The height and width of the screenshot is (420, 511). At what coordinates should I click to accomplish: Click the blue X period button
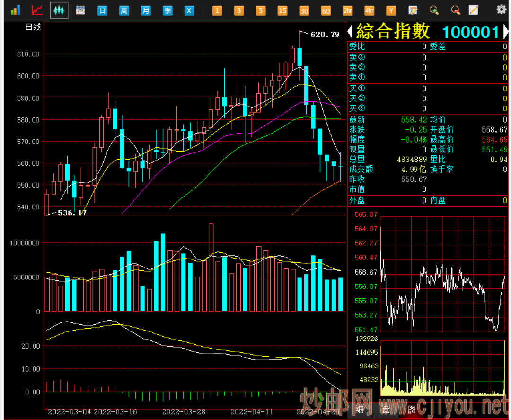pos(189,10)
